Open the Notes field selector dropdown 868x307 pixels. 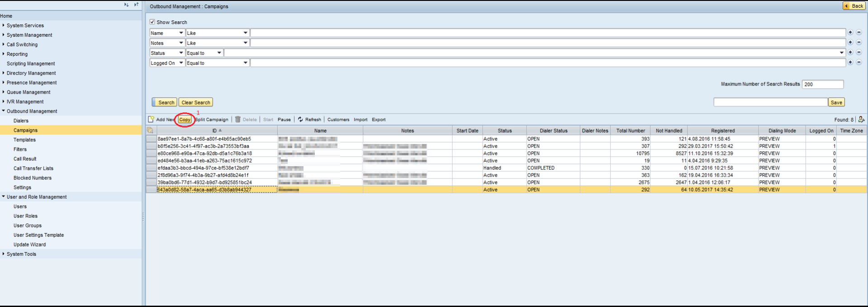coord(181,43)
